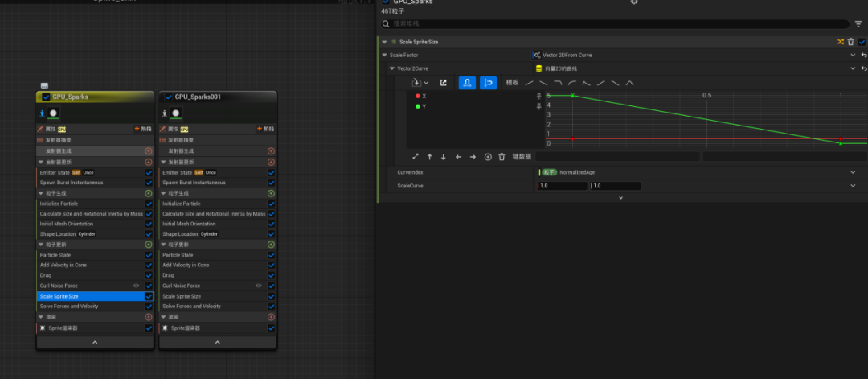Delete the Scale Sprite Size module via trash icon

[x=851, y=42]
